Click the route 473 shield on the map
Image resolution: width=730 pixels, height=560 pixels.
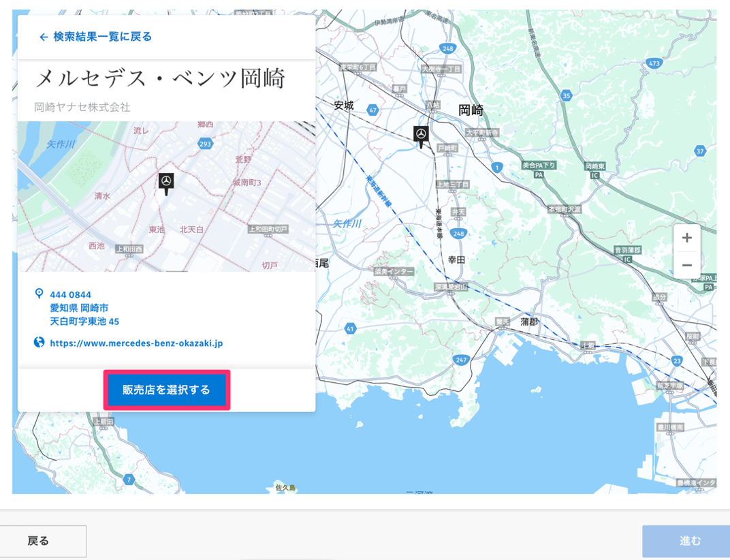654,63
